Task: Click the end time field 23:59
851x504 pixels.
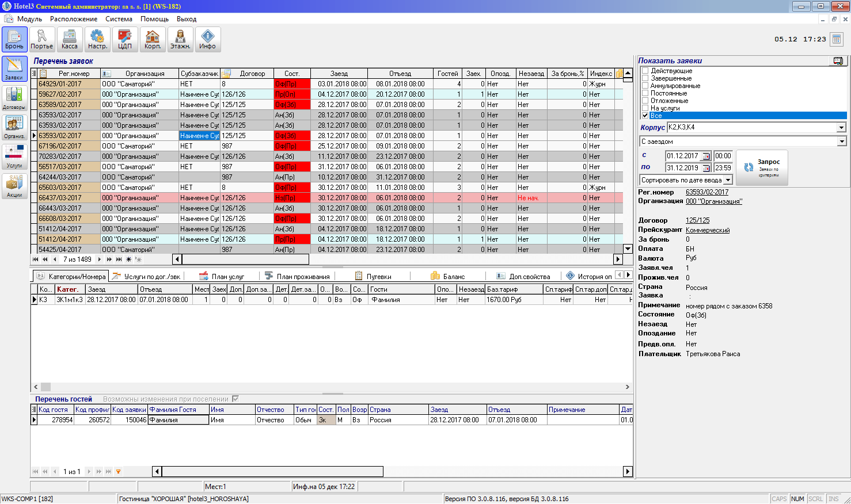Action: (x=723, y=168)
